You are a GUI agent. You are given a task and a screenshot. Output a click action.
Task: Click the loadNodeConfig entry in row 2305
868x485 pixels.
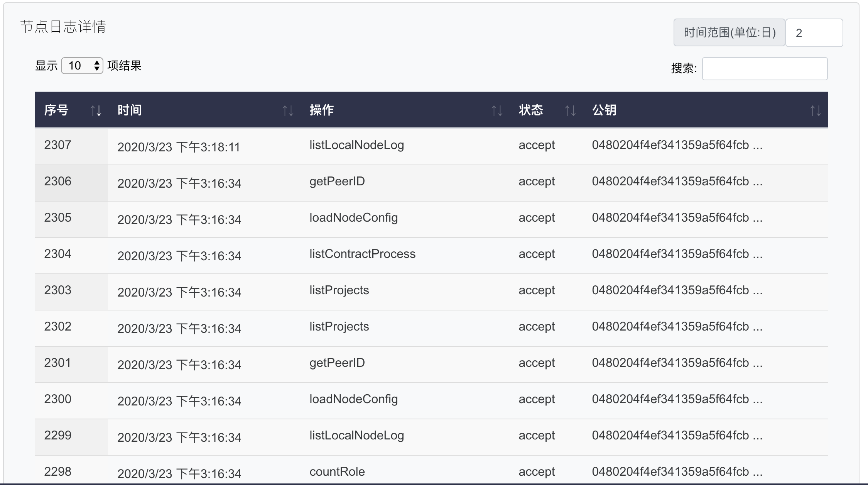(353, 217)
